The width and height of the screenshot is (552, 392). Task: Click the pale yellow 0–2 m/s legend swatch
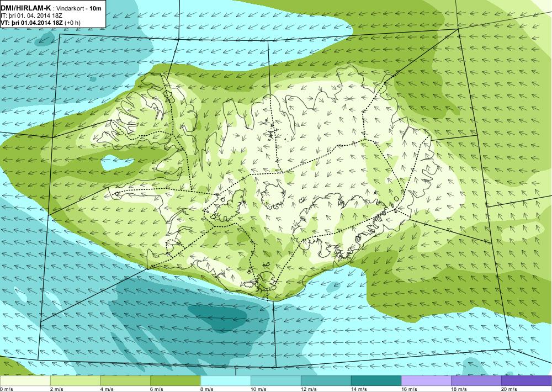(25, 381)
